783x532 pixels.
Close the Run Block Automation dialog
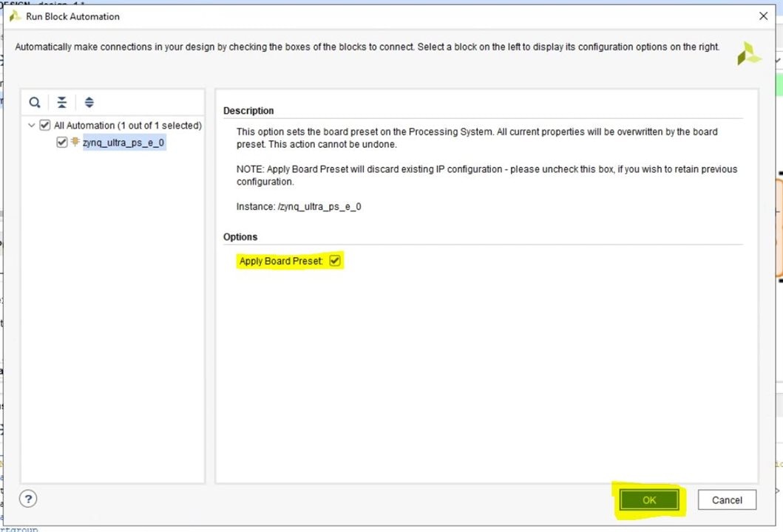point(763,16)
